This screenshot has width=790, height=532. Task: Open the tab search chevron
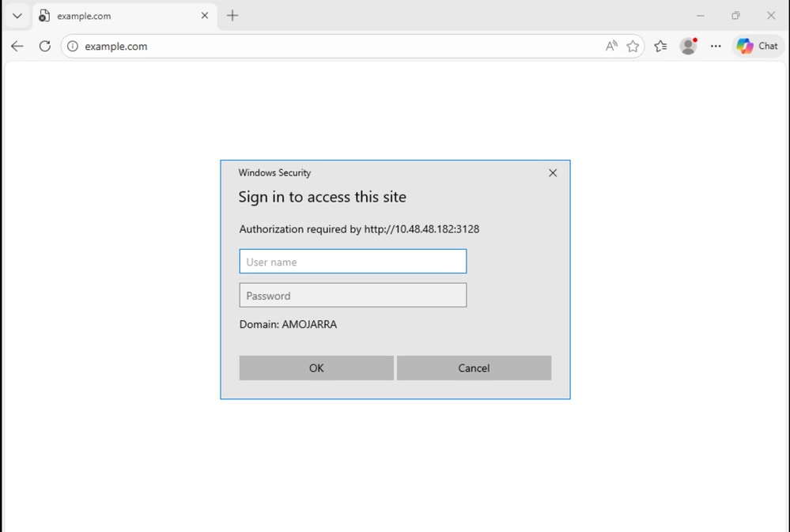tap(17, 15)
